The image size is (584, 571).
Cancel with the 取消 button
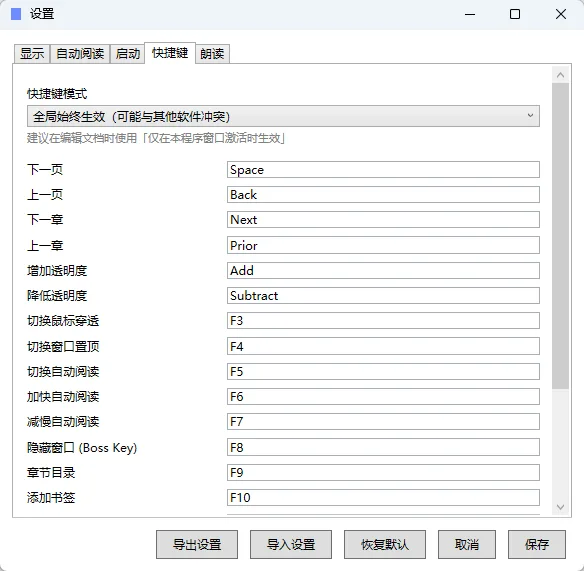coord(467,545)
